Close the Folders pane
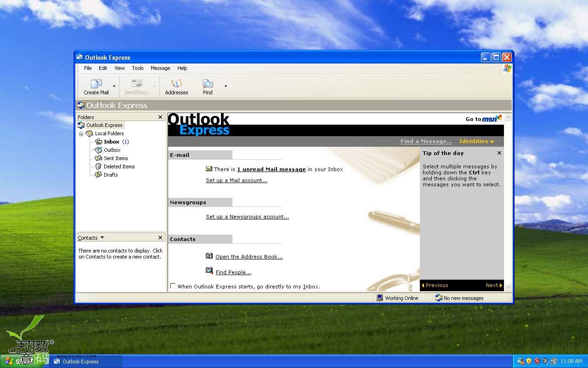Viewport: 588px width, 368px height. (x=160, y=117)
